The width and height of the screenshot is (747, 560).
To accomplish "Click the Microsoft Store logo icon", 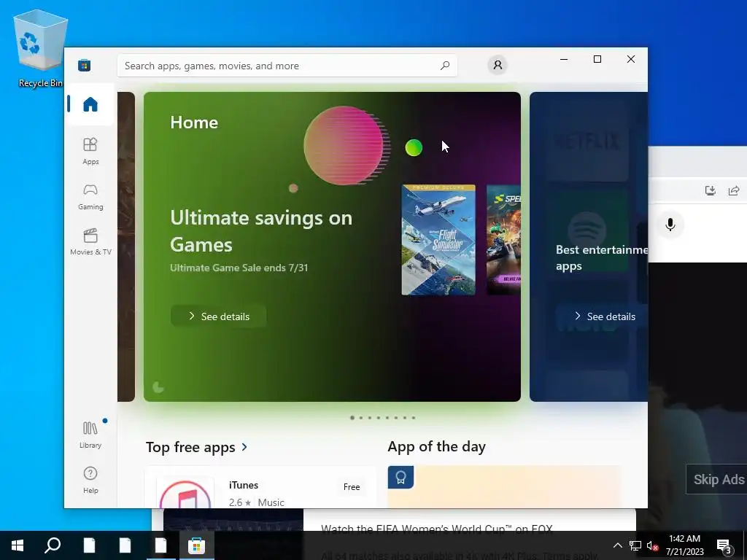I will pos(85,65).
